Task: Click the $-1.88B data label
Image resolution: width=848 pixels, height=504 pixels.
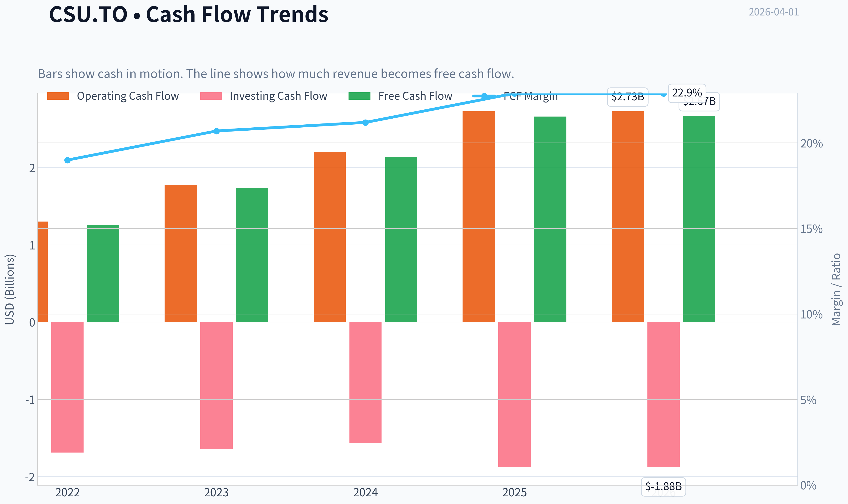Action: tap(664, 487)
